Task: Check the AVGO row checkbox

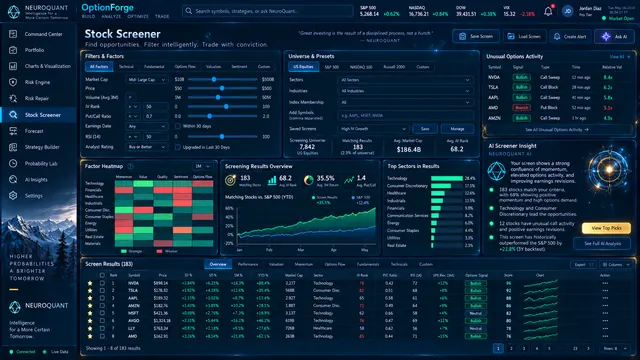Action: point(102,320)
